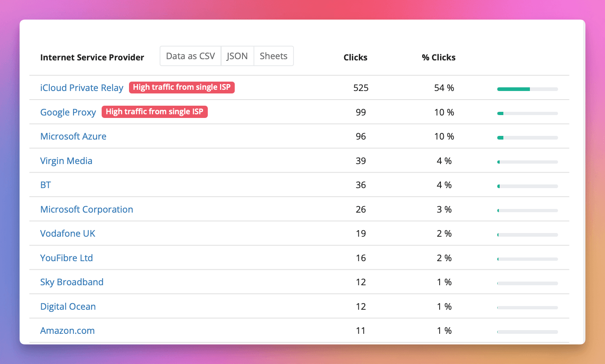This screenshot has height=364, width=605.
Task: Sort the table by Clicks column
Action: pos(355,57)
